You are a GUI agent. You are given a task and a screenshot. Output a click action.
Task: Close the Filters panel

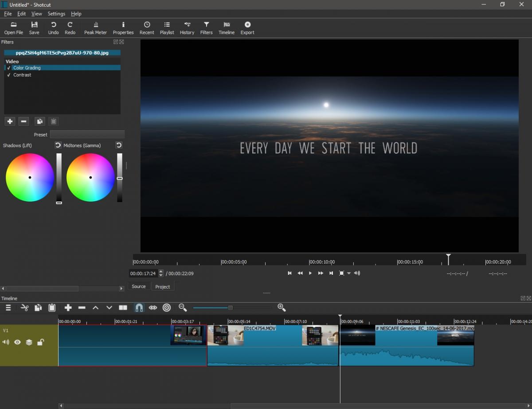coord(121,42)
